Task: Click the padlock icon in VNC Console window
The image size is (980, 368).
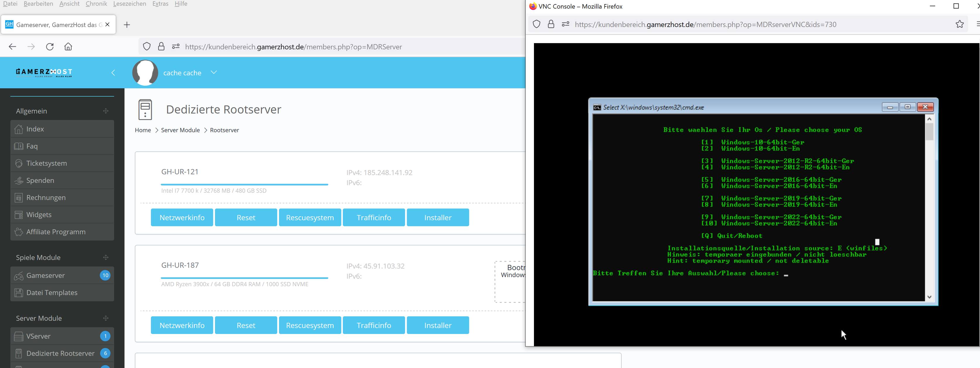Action: (551, 24)
